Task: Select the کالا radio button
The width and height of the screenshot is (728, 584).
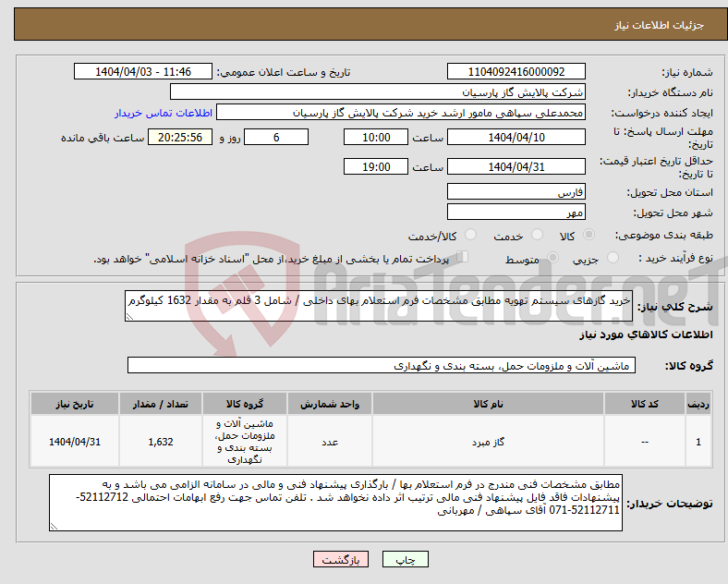Action: tap(588, 235)
